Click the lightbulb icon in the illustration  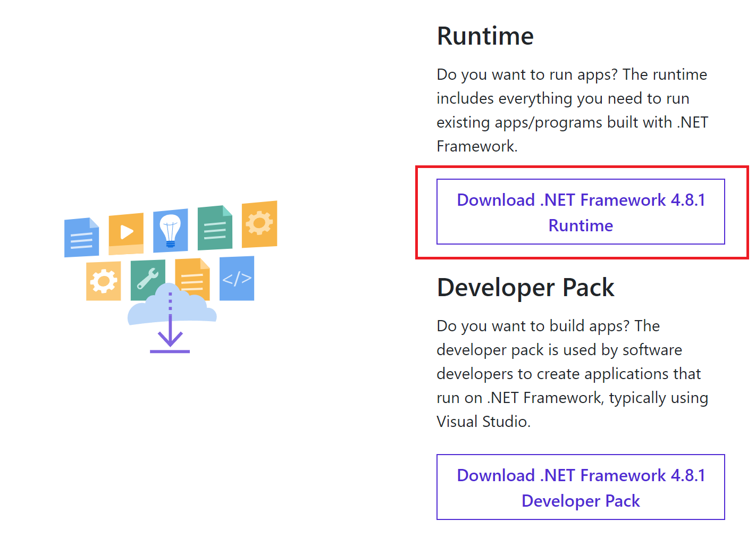point(171,231)
